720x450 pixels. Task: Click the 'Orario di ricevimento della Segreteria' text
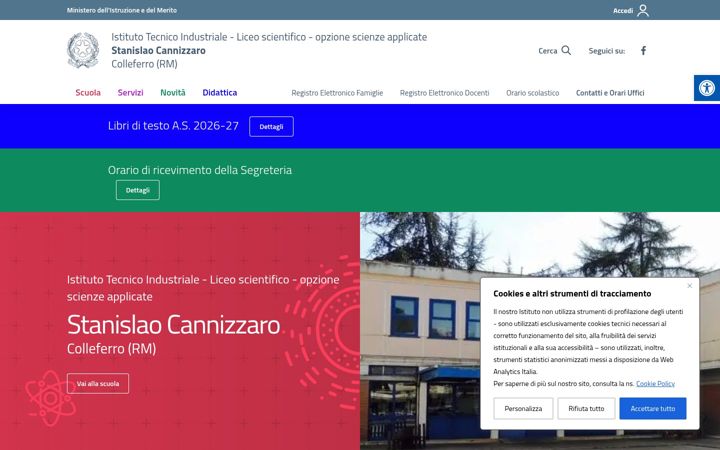[200, 170]
